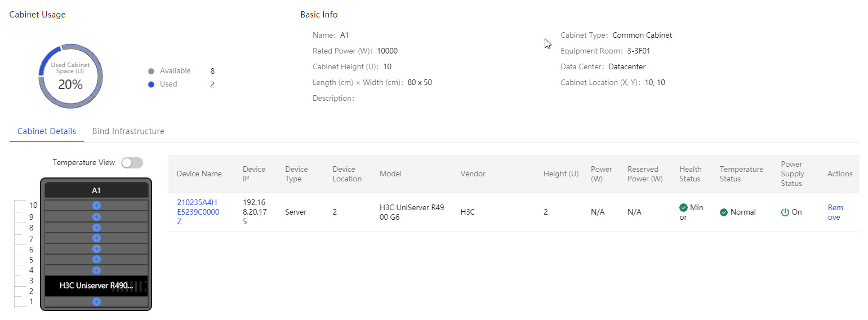Add device at cabinet slot 10 plus icon
The width and height of the screenshot is (868, 320).
click(96, 205)
